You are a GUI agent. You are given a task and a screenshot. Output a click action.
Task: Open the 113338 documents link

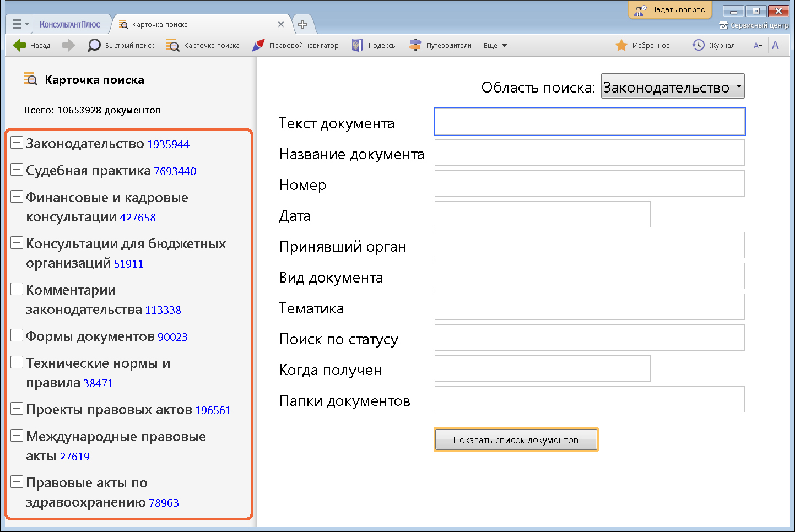pyautogui.click(x=163, y=310)
